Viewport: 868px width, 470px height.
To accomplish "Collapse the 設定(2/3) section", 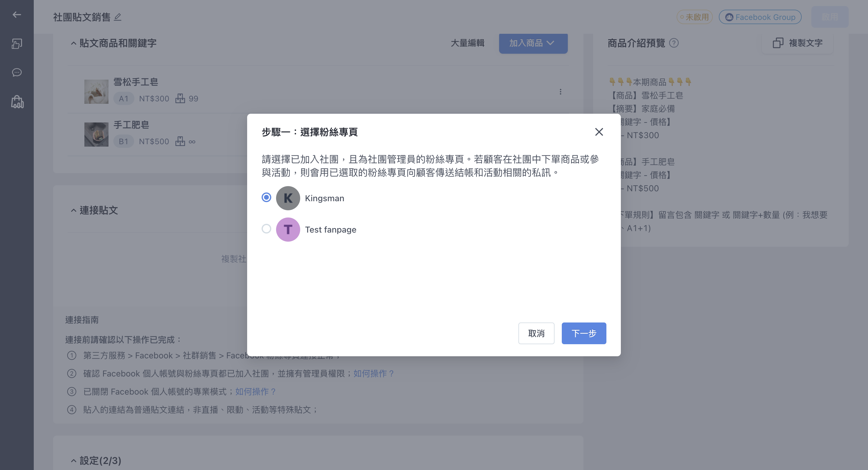I will pyautogui.click(x=74, y=461).
